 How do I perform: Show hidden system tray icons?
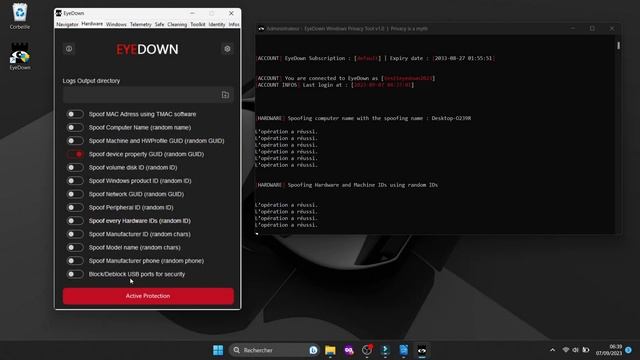click(553, 350)
